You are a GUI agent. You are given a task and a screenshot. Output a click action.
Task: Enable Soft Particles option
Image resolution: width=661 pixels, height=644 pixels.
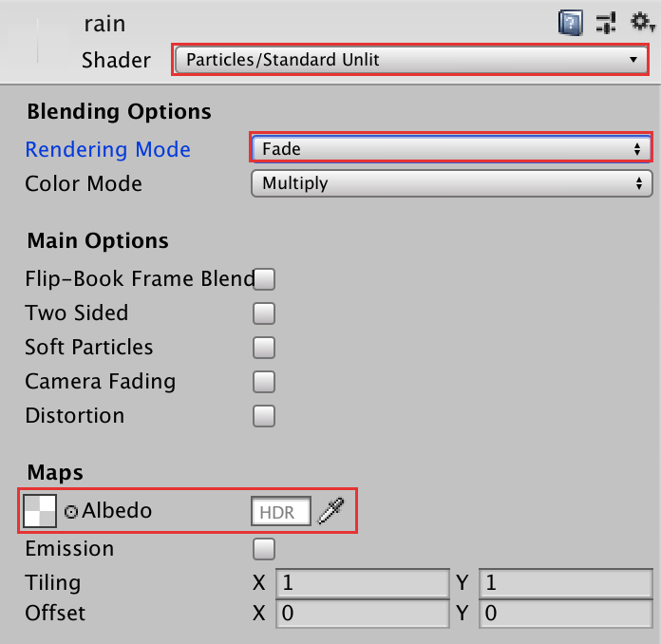(264, 348)
